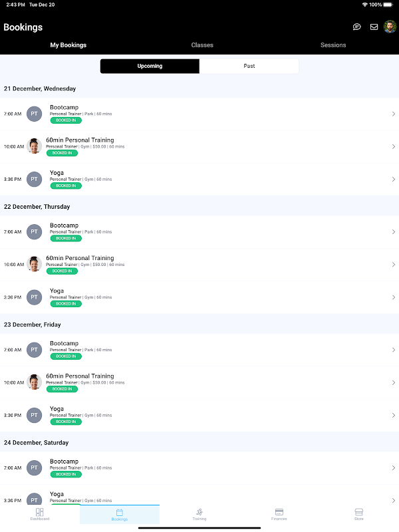
Task: Switch to the Sessions tab
Action: point(333,45)
